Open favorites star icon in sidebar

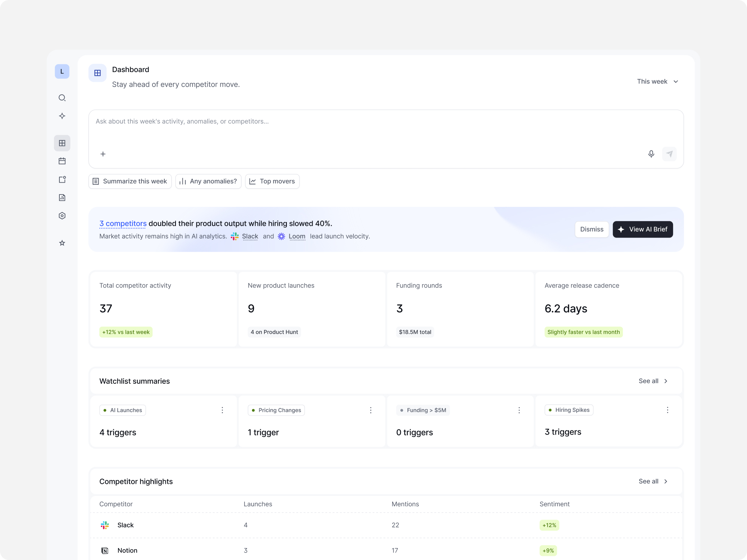point(62,243)
